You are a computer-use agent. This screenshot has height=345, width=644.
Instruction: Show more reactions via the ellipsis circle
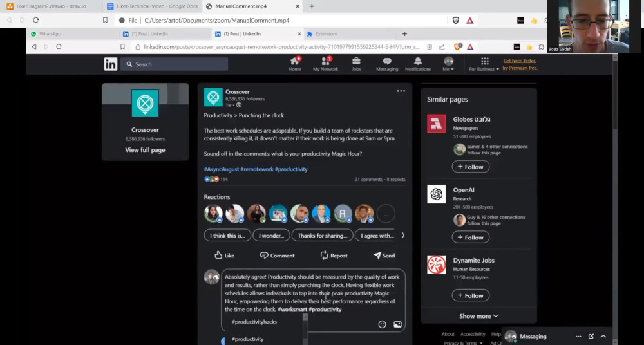tap(386, 214)
